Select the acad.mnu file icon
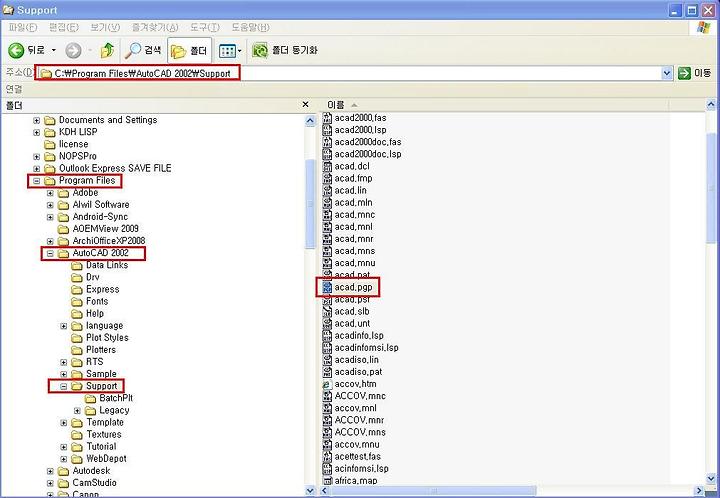This screenshot has width=720, height=498. point(327,263)
